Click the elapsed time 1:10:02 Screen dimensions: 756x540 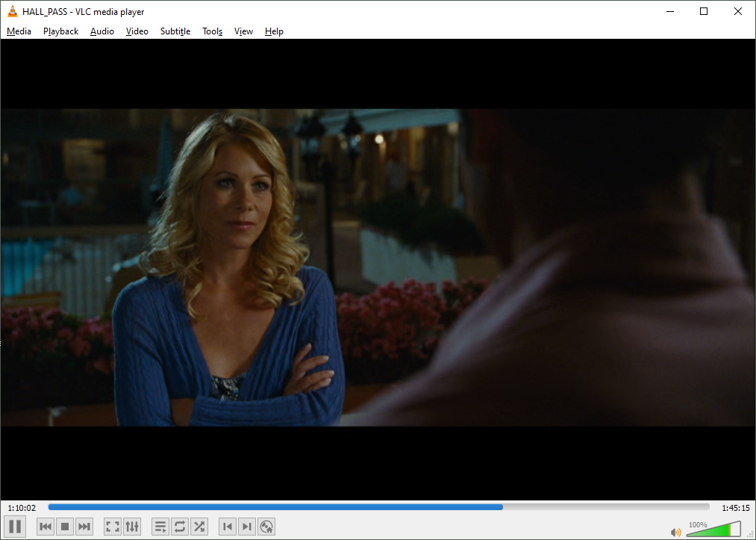tap(22, 508)
